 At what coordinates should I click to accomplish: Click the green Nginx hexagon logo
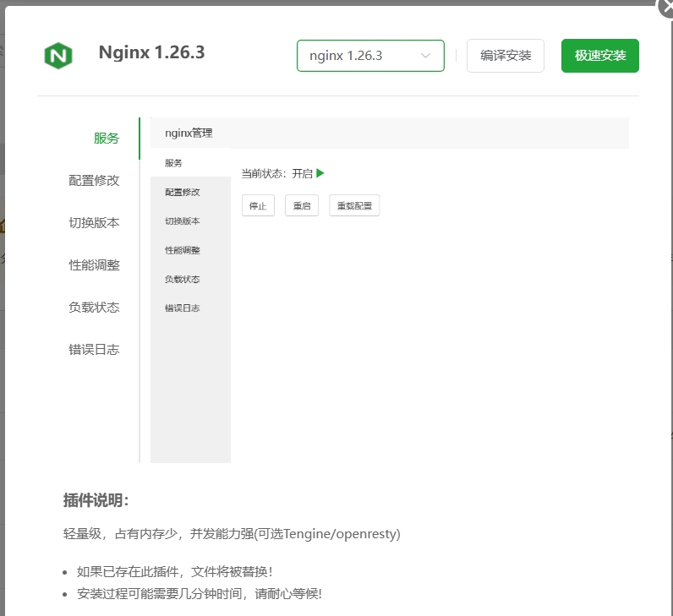(x=58, y=56)
